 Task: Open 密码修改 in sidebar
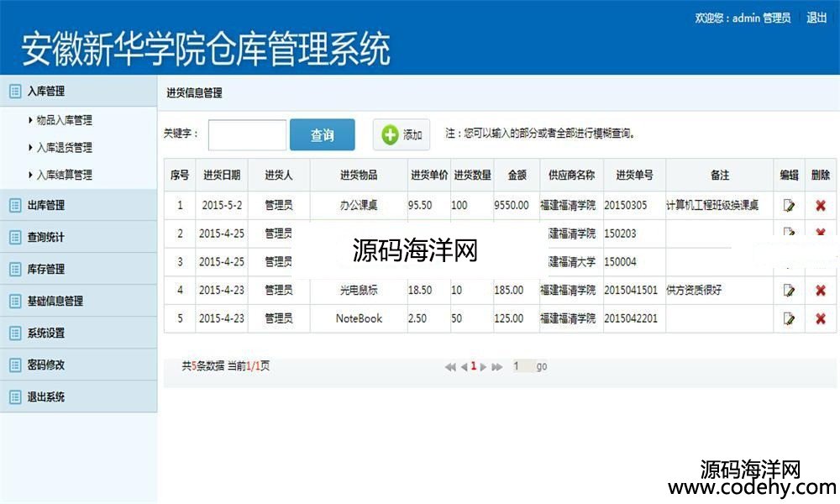point(45,365)
